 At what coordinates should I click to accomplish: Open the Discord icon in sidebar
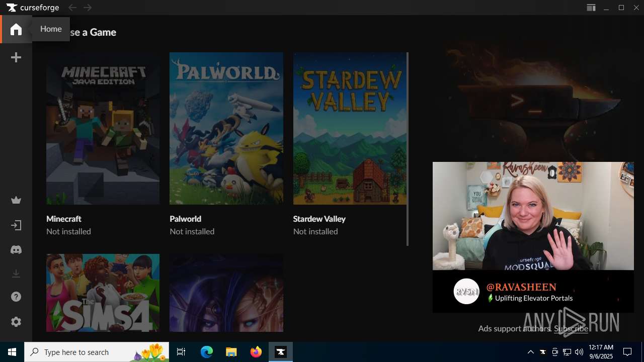coord(16,250)
